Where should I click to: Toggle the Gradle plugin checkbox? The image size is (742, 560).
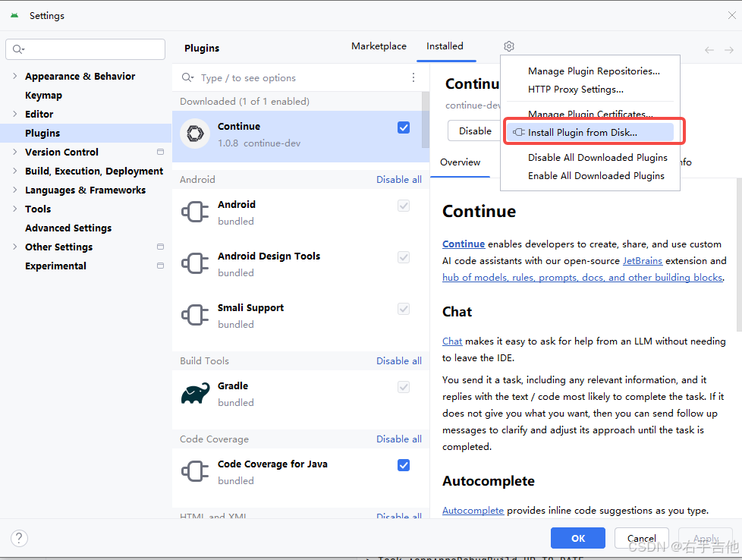coord(404,387)
